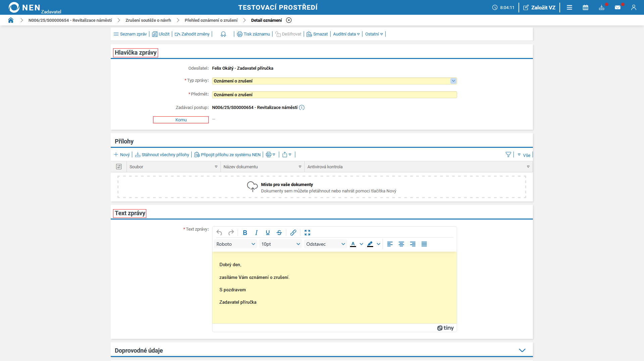Toggle strikethrough formatting in the editor

pyautogui.click(x=279, y=233)
